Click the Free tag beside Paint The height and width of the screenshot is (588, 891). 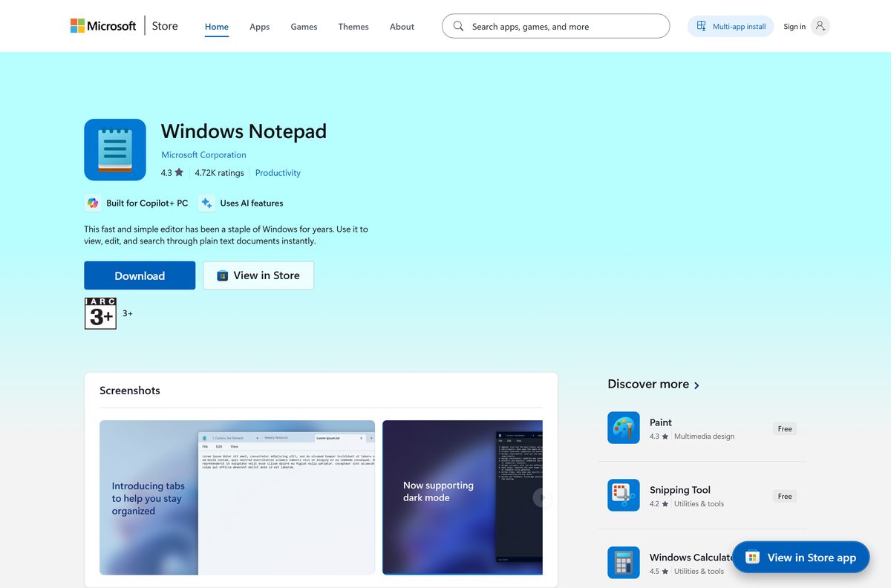[785, 428]
